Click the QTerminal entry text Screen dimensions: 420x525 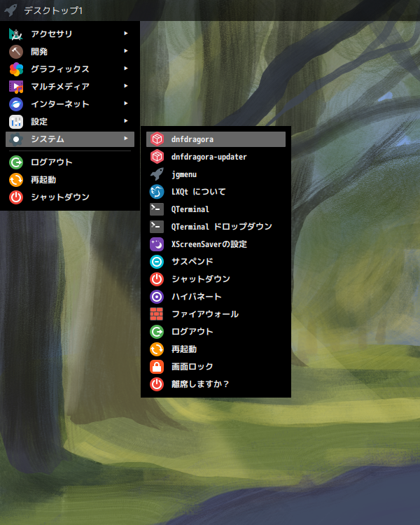[x=190, y=209]
